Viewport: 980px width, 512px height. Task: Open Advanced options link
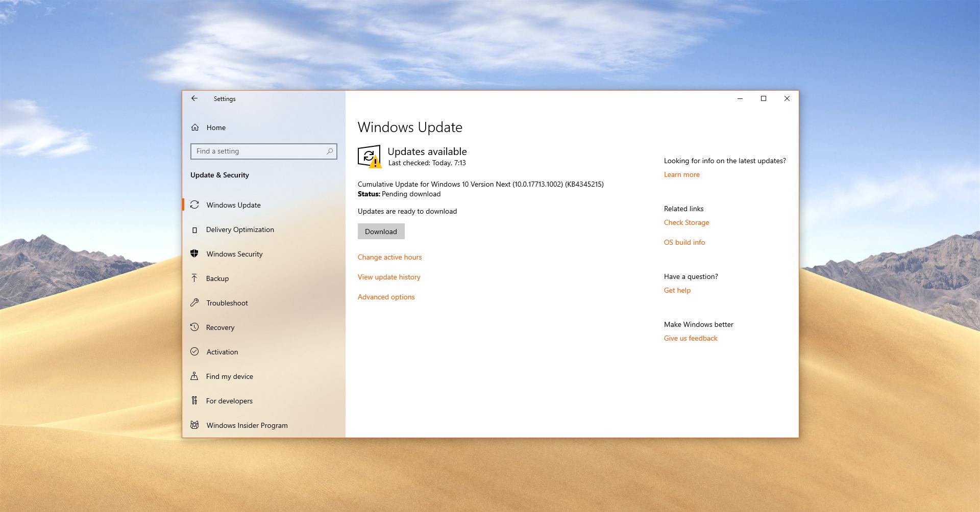point(386,297)
